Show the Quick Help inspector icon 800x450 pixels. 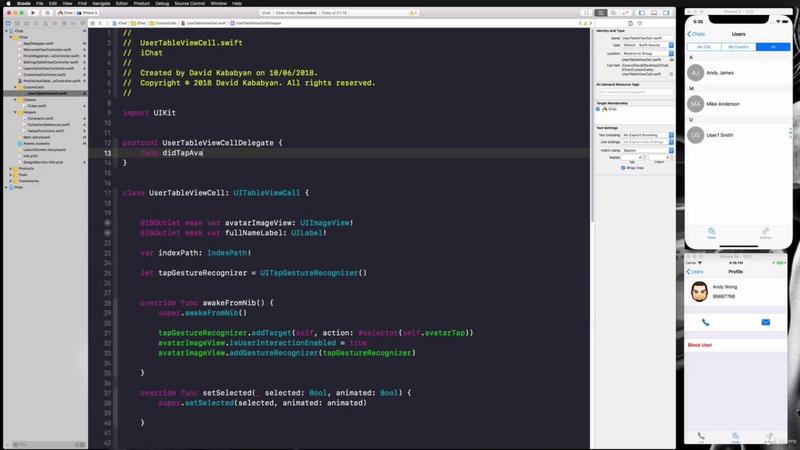(640, 23)
